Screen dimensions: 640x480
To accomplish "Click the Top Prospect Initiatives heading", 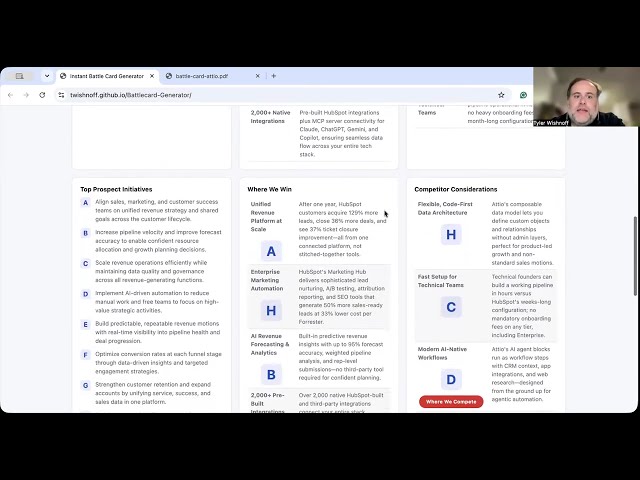I will click(x=116, y=189).
